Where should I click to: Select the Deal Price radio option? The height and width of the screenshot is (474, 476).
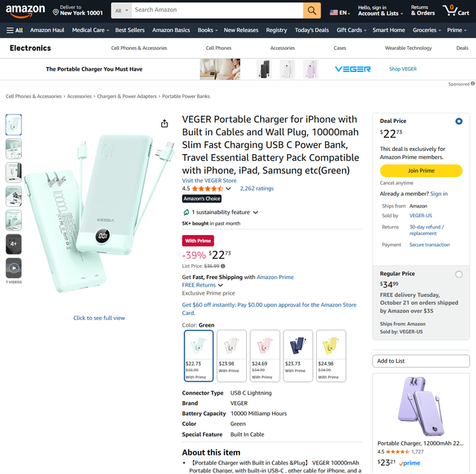coord(458,121)
